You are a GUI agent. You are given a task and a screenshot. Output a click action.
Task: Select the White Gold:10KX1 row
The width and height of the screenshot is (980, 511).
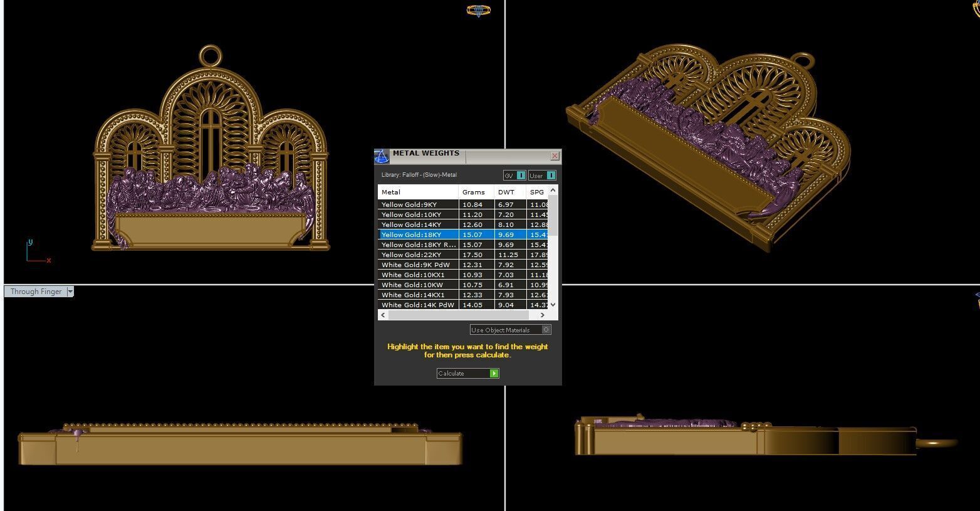click(463, 275)
